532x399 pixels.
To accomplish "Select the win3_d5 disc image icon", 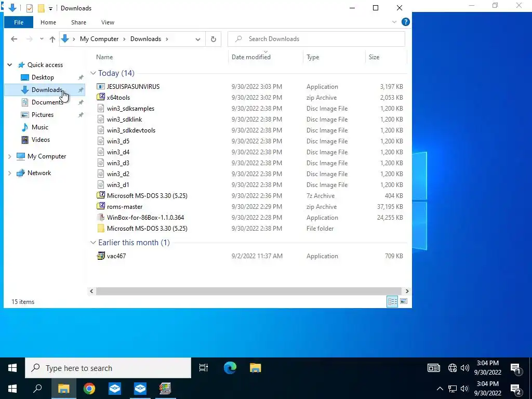I will click(100, 141).
